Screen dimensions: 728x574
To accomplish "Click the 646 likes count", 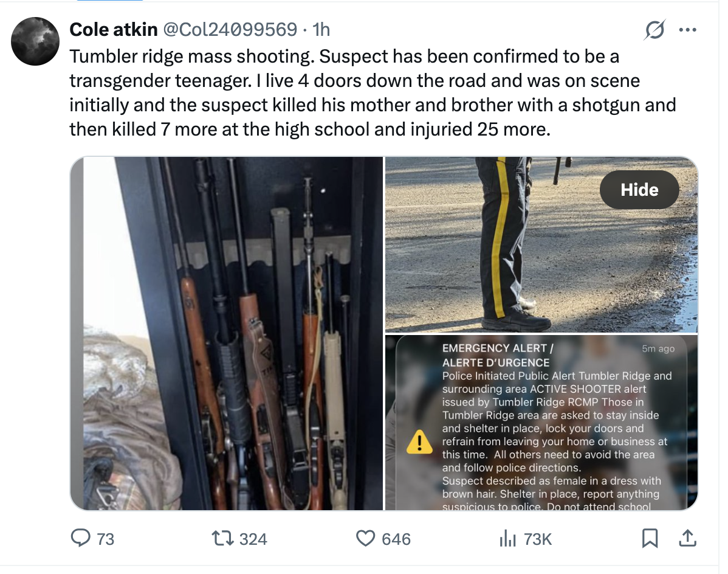I will tap(396, 539).
